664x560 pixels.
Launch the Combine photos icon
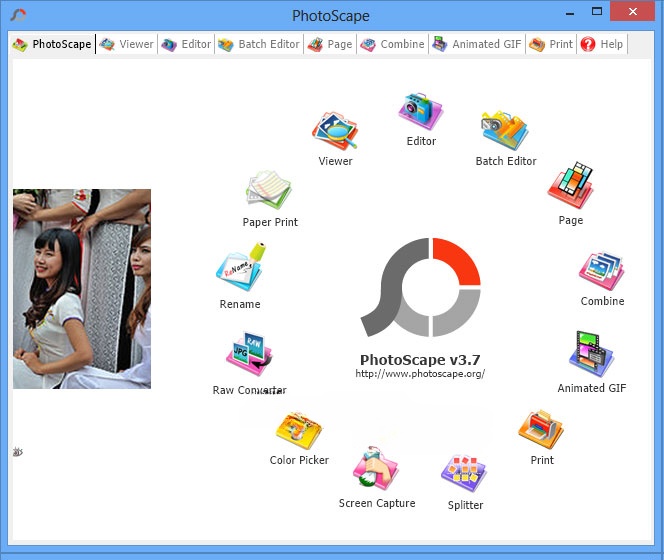tap(602, 272)
